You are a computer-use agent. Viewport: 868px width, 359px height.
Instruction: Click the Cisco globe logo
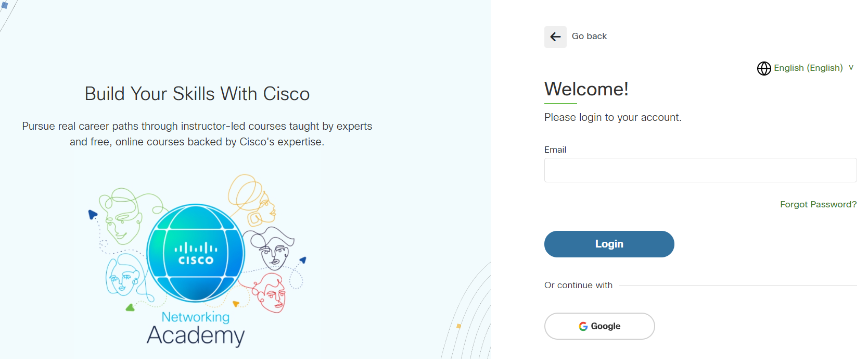196,253
